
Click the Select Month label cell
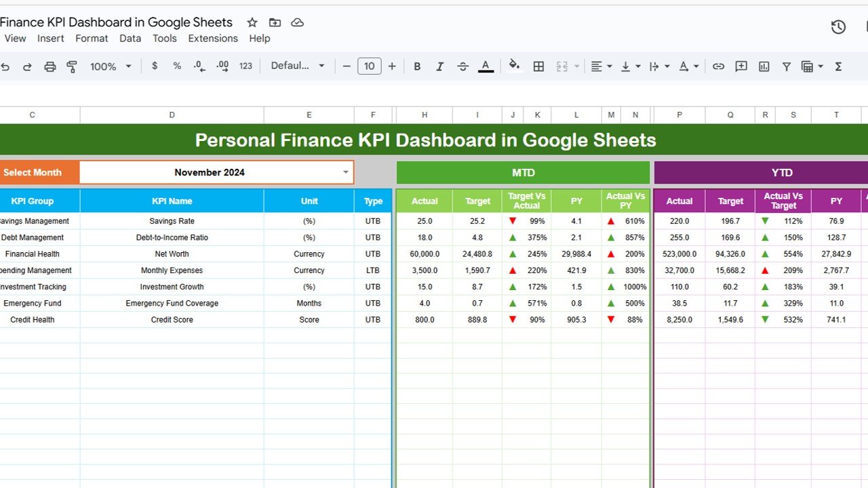click(39, 172)
